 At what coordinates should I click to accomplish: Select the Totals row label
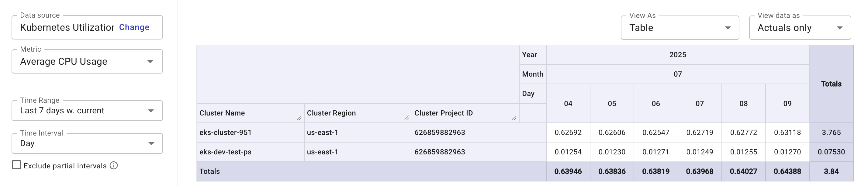pyautogui.click(x=209, y=171)
